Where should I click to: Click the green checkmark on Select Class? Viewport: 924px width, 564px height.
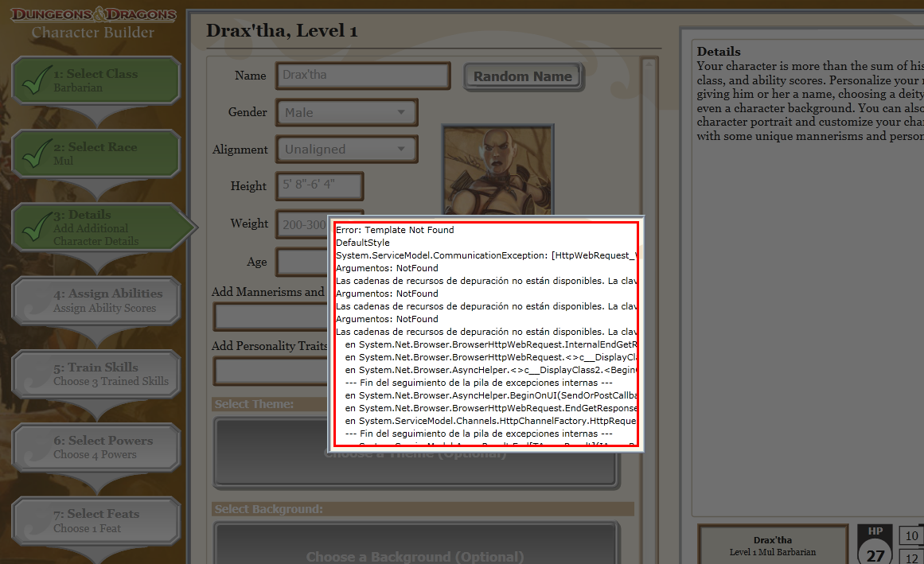click(36, 80)
